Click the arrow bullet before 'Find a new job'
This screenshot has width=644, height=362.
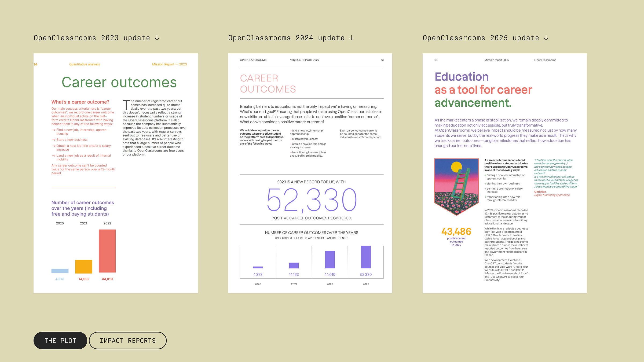pyautogui.click(x=53, y=130)
